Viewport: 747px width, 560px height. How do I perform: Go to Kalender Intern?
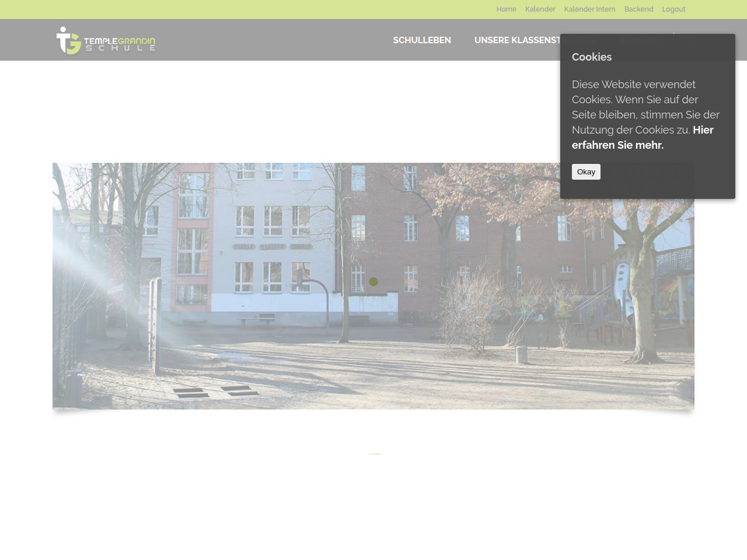coord(589,9)
